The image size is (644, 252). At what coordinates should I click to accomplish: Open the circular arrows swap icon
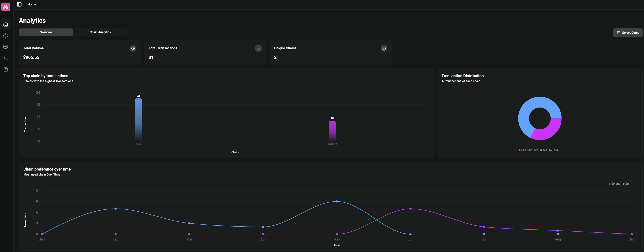(x=5, y=36)
